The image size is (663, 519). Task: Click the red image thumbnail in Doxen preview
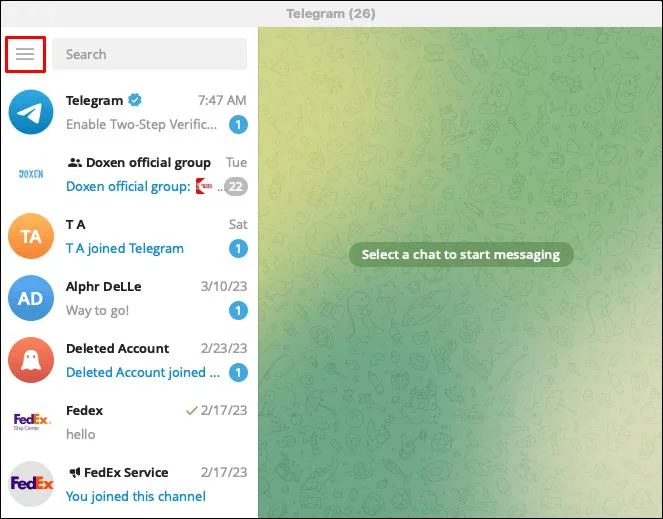click(204, 186)
